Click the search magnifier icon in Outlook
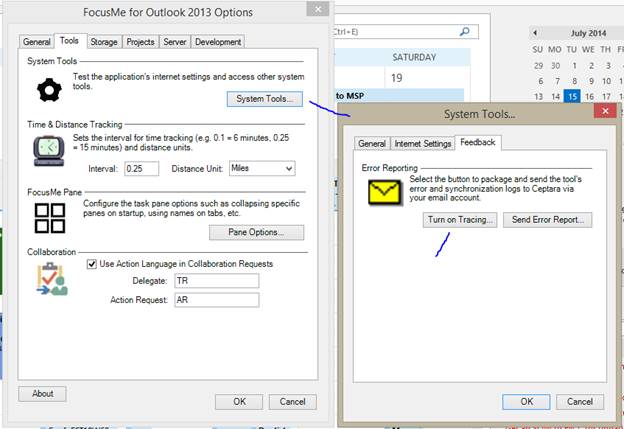Viewport: 624px width, 429px height. click(464, 31)
